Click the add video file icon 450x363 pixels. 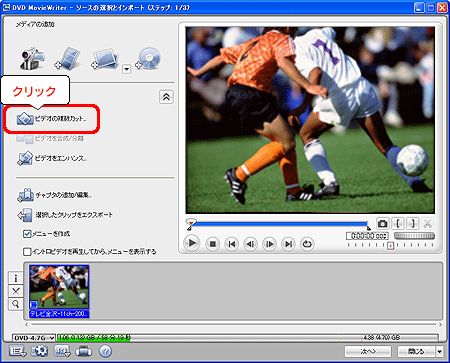coord(68,59)
